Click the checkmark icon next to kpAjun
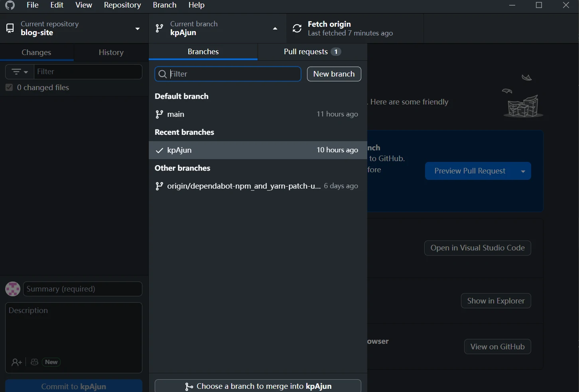This screenshot has height=392, width=579. coord(159,150)
